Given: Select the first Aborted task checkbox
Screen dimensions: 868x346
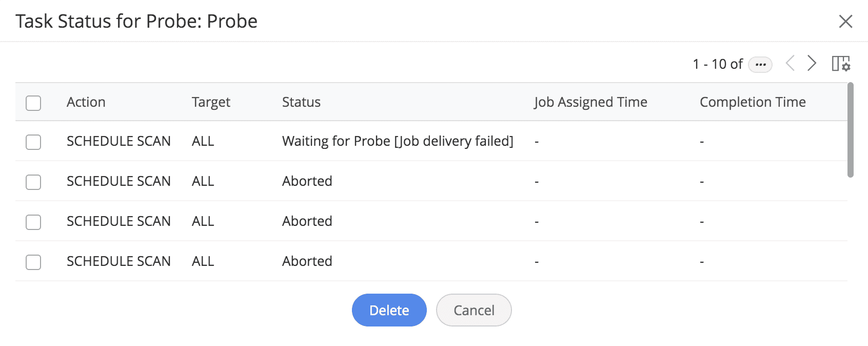Looking at the screenshot, I should coord(33,182).
